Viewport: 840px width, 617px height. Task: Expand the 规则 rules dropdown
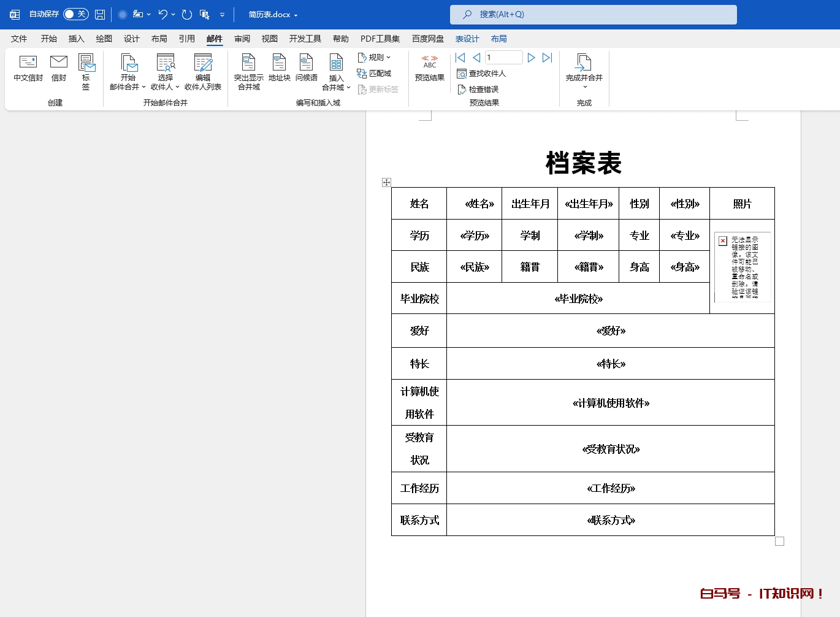[375, 58]
